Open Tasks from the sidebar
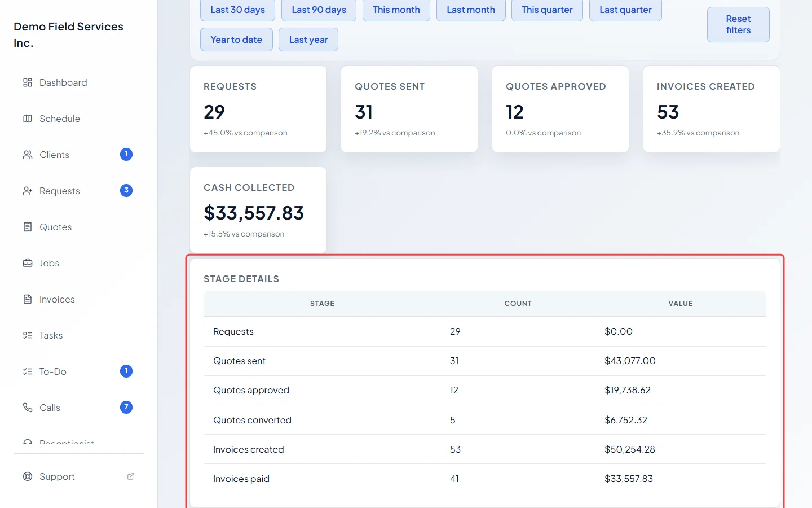The width and height of the screenshot is (812, 508). 78,335
